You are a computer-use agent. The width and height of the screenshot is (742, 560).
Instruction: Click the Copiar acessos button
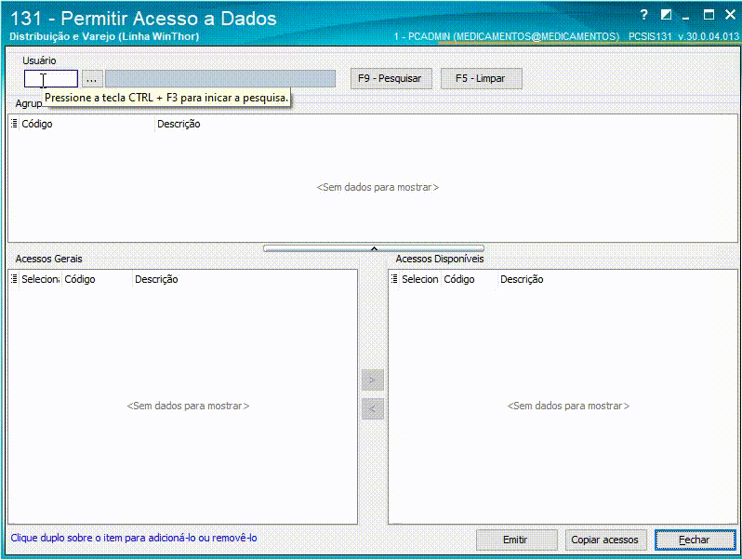coord(605,540)
